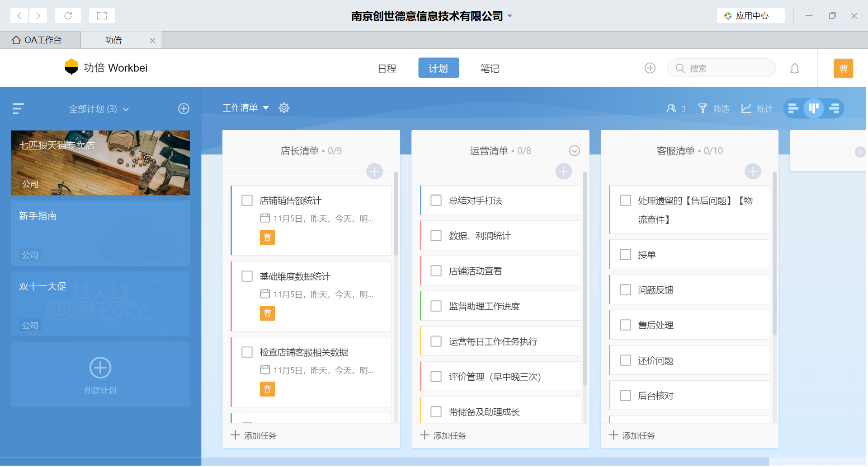
Task: Check off 数据、利润统计 task
Action: [436, 236]
